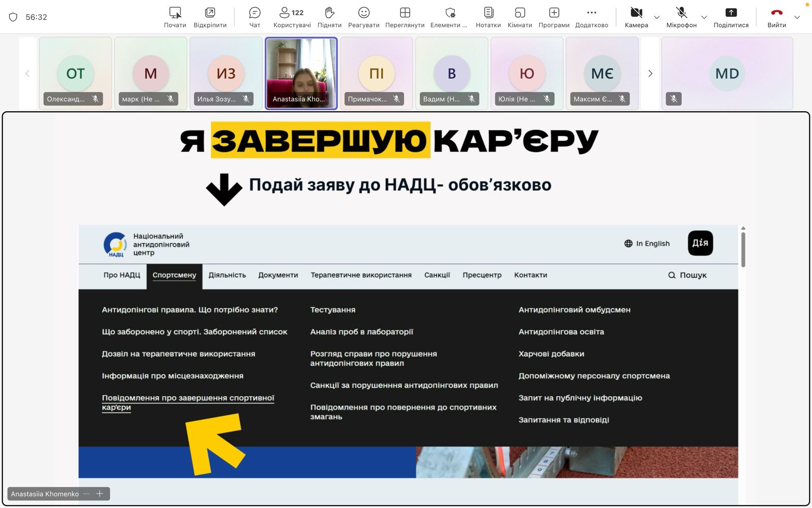This screenshot has height=508, width=812.
Task: Click the Вийти leave call button
Action: [x=776, y=13]
